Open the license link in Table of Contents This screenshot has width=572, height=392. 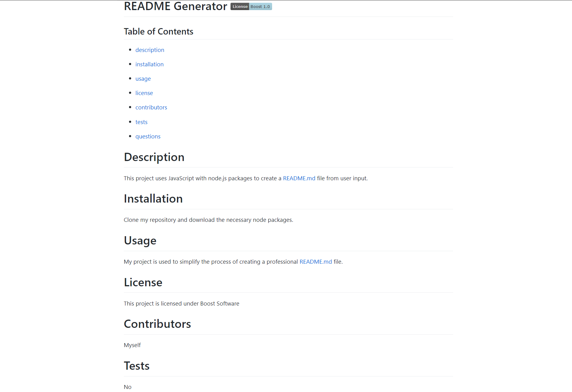coord(144,93)
